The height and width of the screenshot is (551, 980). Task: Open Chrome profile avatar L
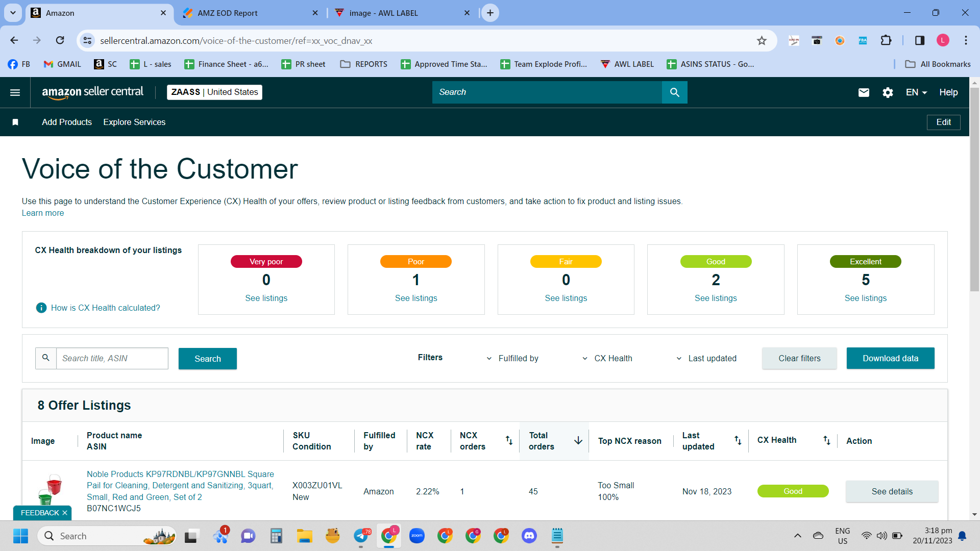(x=943, y=40)
